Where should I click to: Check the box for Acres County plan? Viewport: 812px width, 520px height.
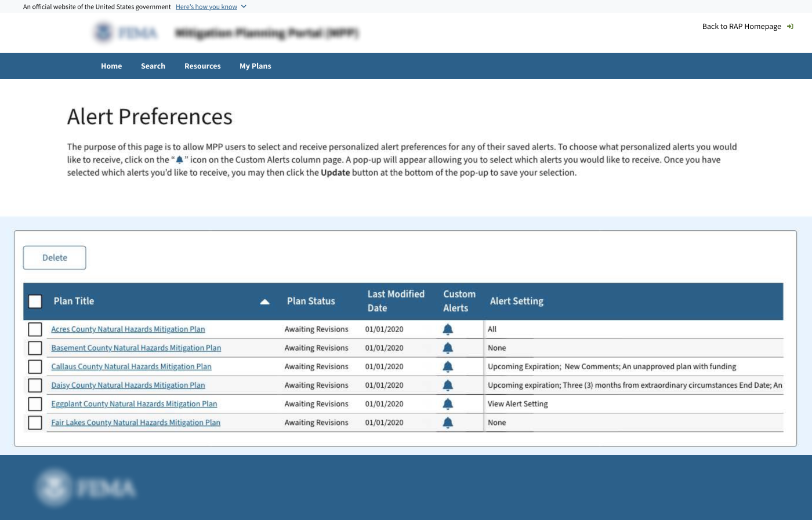(x=35, y=329)
